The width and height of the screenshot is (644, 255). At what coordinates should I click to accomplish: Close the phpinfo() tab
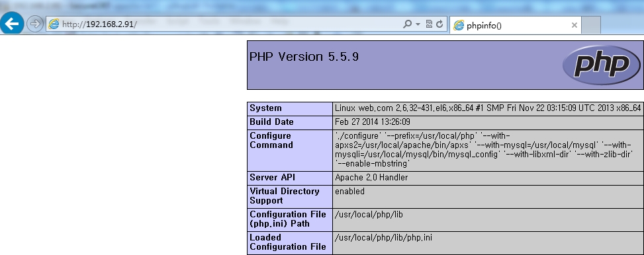[x=575, y=25]
